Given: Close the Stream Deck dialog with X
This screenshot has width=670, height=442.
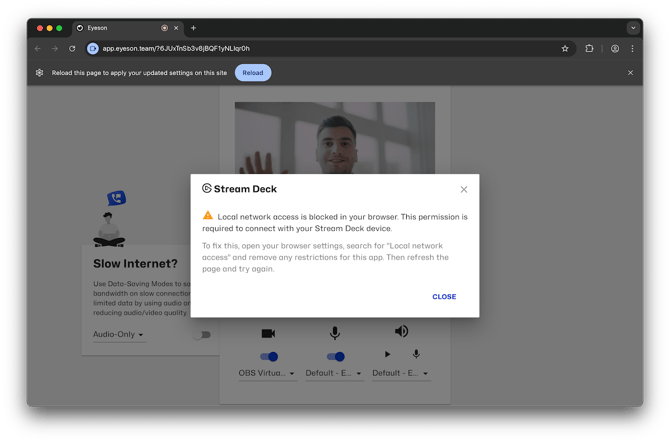Looking at the screenshot, I should pyautogui.click(x=463, y=189).
